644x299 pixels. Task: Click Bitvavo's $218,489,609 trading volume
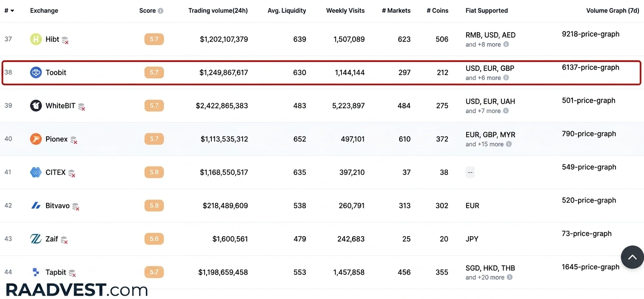pos(225,206)
